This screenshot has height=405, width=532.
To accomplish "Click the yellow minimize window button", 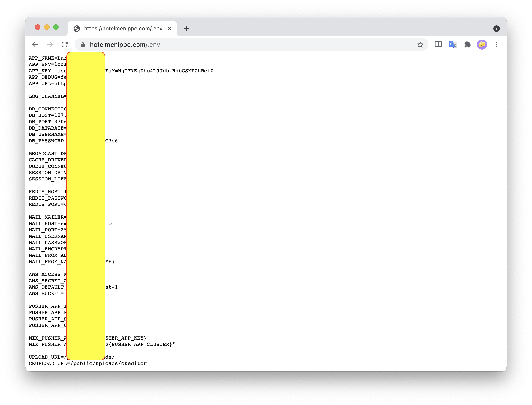I will pyautogui.click(x=47, y=27).
